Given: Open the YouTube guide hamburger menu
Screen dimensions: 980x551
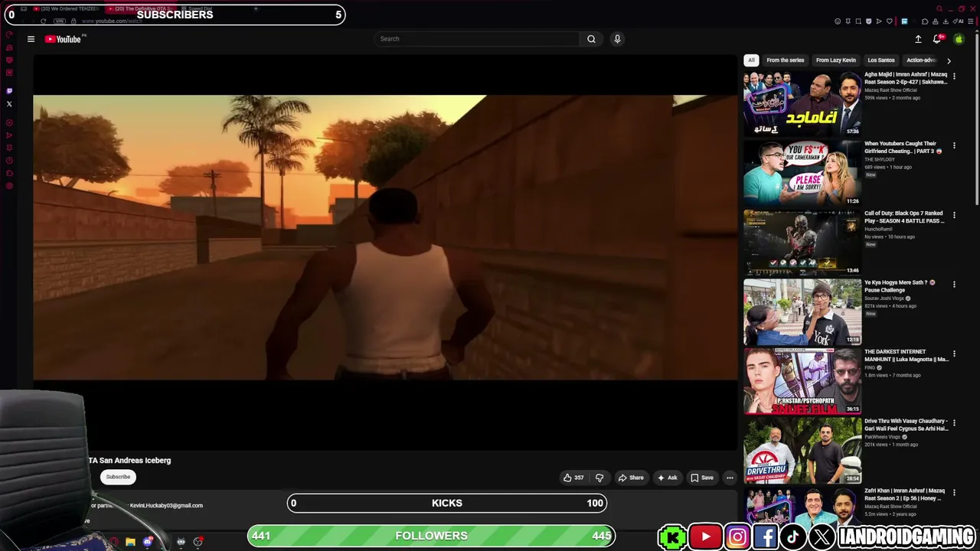Looking at the screenshot, I should pos(31,39).
